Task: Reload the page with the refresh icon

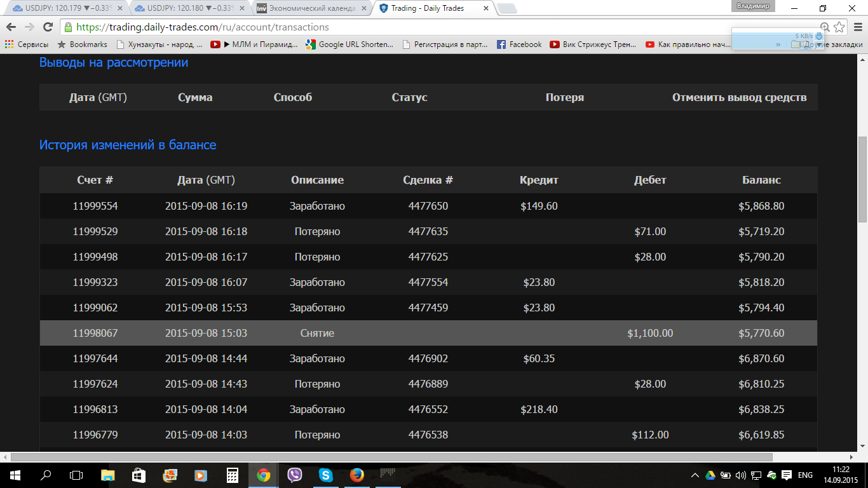Action: click(48, 27)
